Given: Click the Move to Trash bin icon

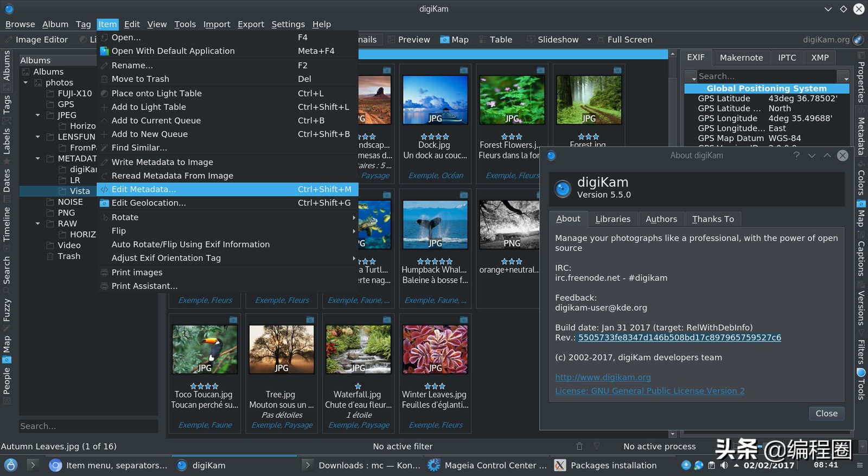Looking at the screenshot, I should click(x=104, y=79).
